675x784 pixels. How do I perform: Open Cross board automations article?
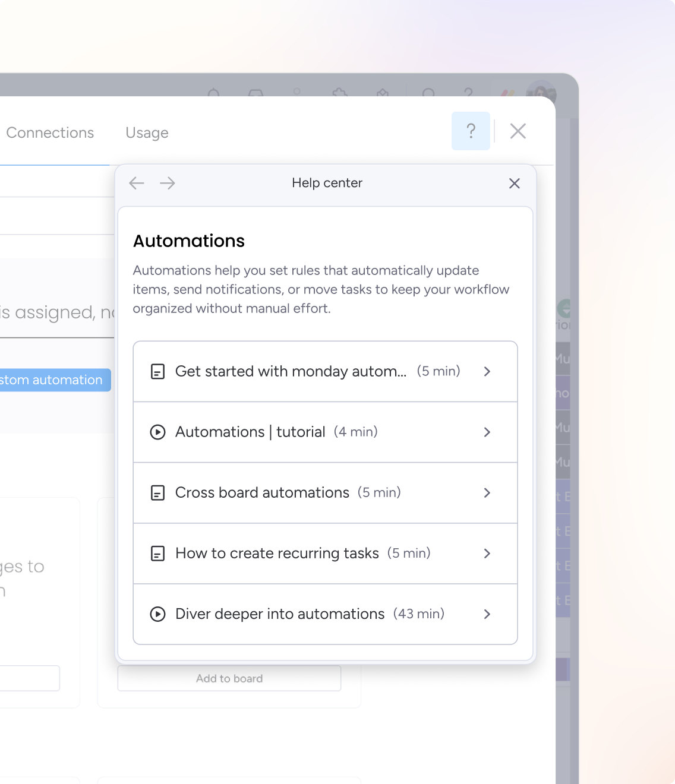tap(325, 493)
